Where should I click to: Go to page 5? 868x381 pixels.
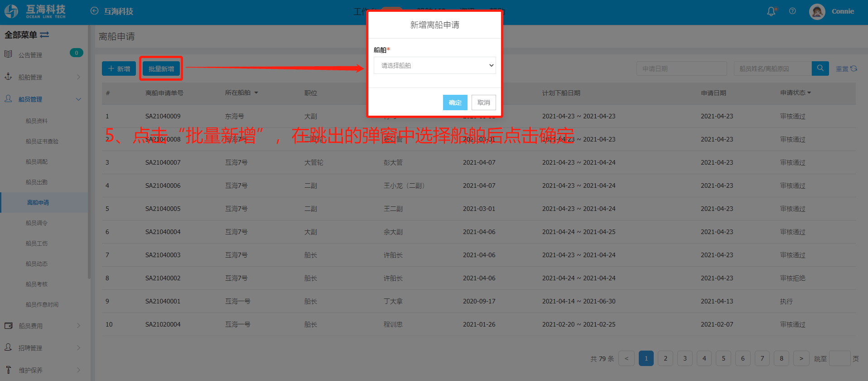(723, 358)
